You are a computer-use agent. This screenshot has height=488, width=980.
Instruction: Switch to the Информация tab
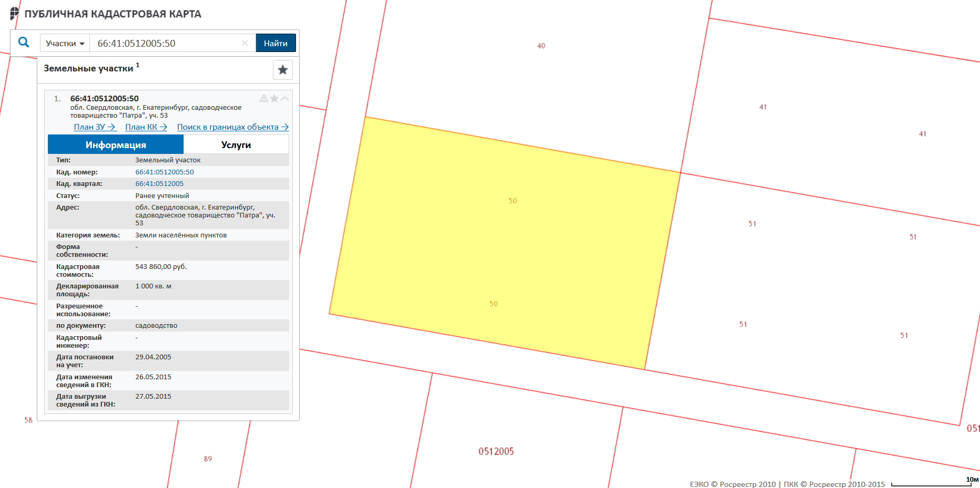point(116,145)
